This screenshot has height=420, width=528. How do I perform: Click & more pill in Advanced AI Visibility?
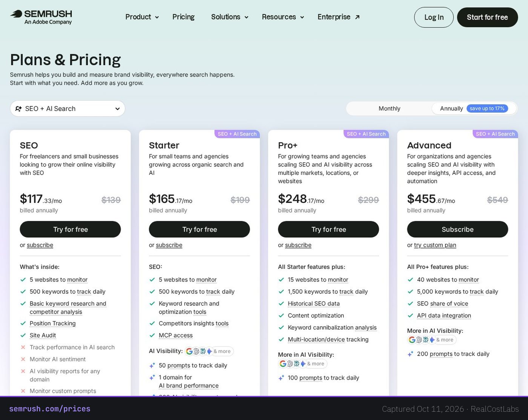tap(445, 340)
